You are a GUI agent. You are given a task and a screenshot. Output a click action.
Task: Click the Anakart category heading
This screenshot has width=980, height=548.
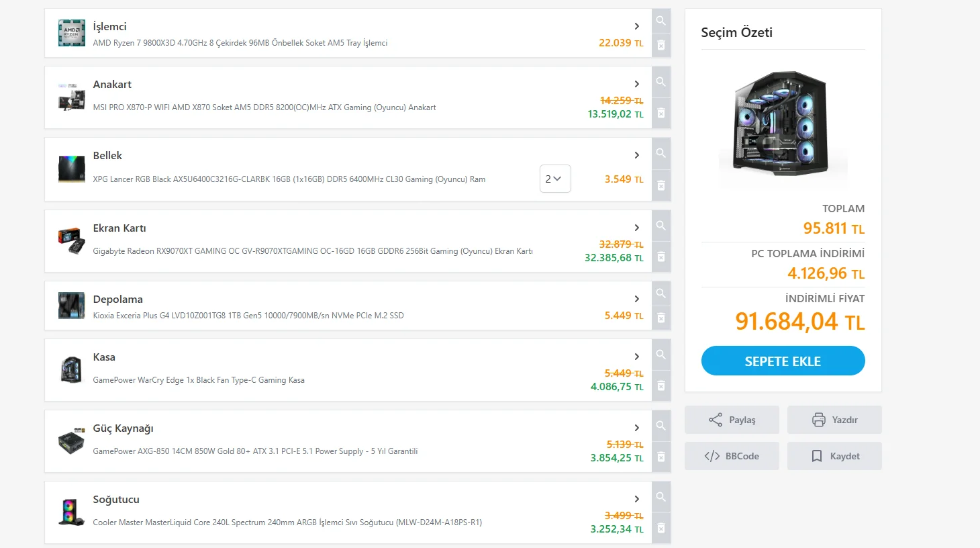(x=112, y=84)
